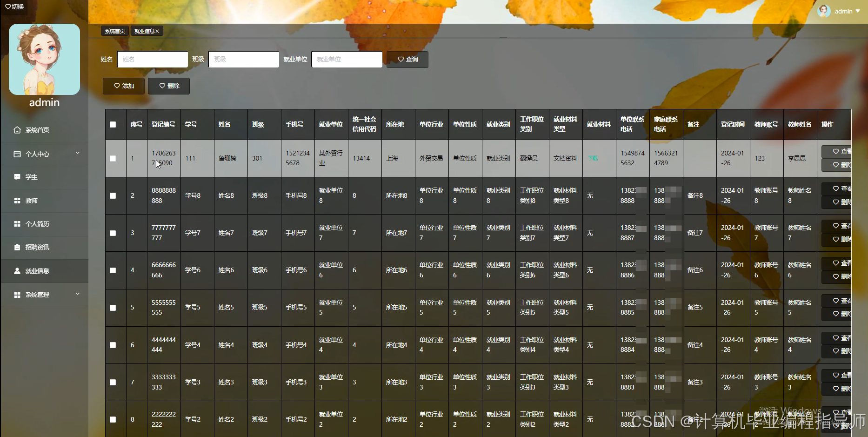This screenshot has width=868, height=437.
Task: Click the 切换 heart toggle at top left
Action: (x=14, y=7)
